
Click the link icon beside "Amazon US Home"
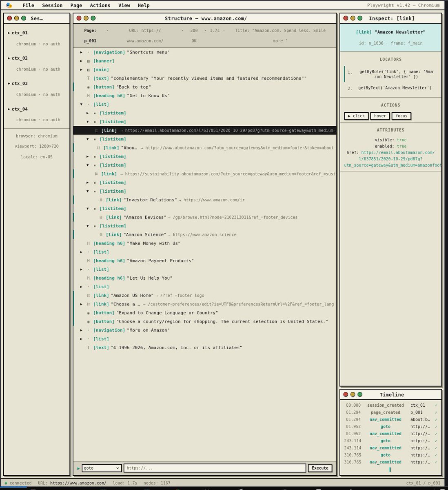88,296
